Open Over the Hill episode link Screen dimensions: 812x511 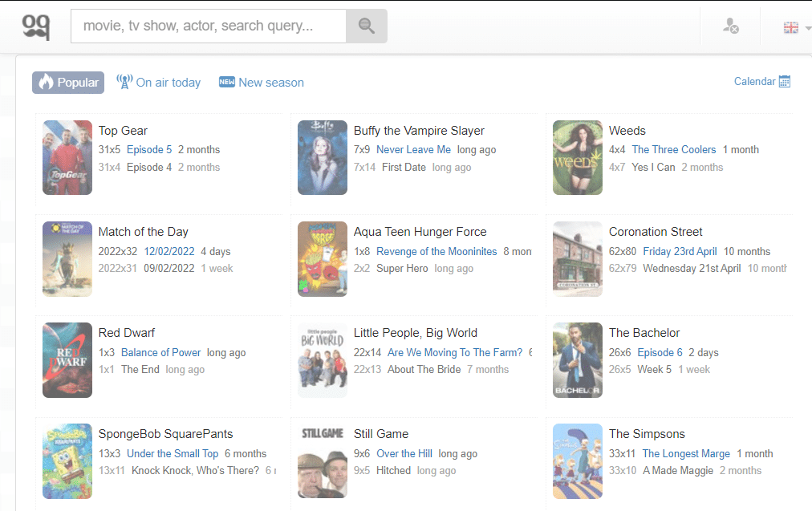point(404,453)
